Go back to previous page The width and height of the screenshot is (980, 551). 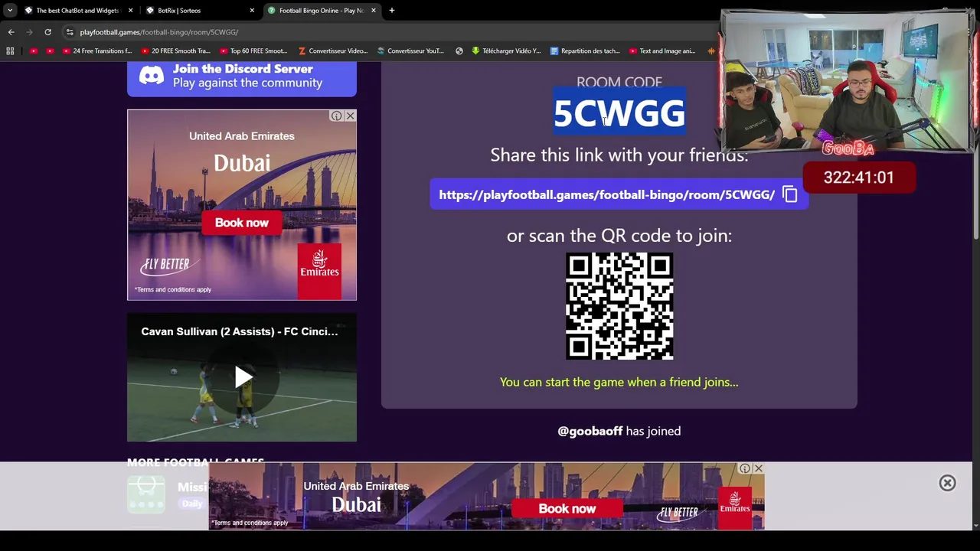tap(11, 32)
